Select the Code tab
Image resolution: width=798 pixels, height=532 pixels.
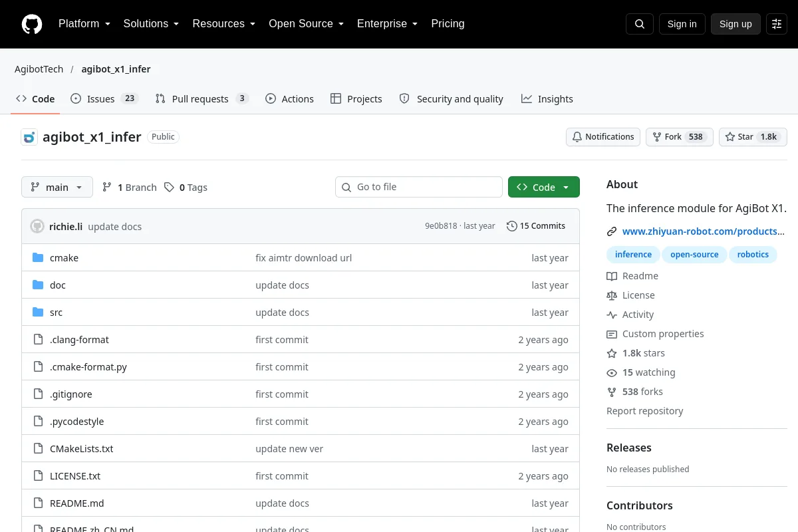coord(35,98)
